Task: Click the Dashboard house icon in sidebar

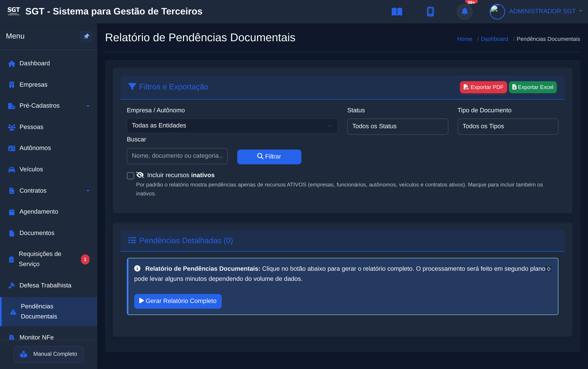Action: point(12,64)
